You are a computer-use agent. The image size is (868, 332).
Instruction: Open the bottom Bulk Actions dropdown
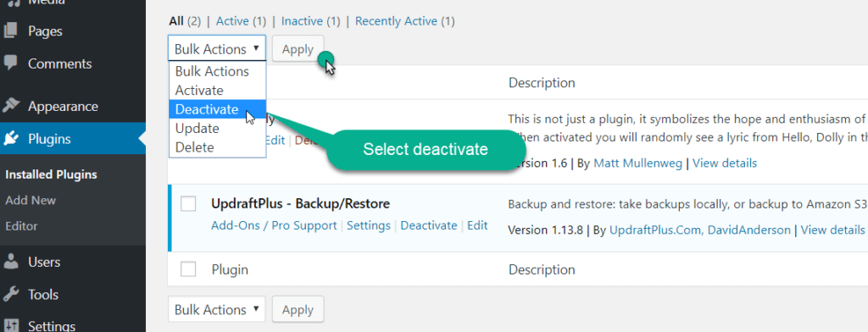217,309
